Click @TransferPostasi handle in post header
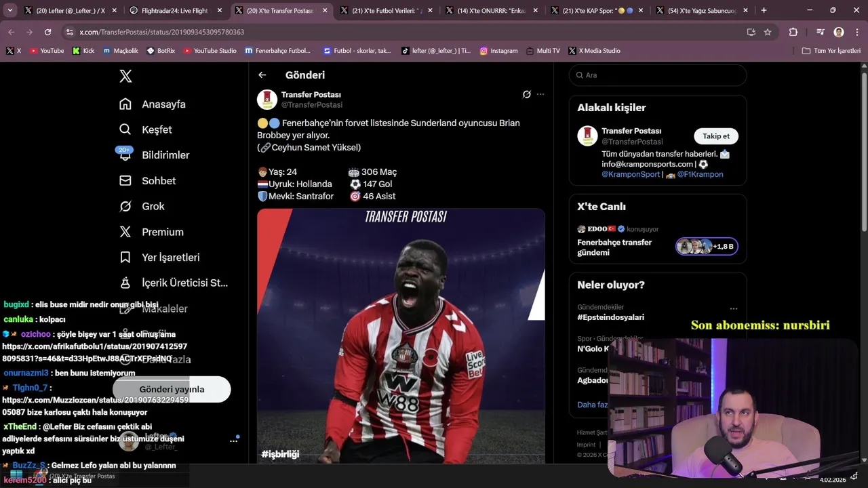The image size is (868, 488). point(312,105)
